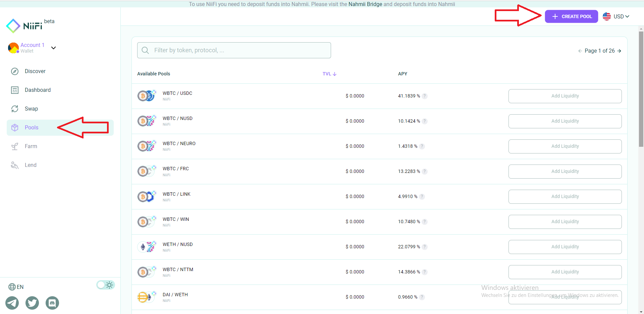This screenshot has height=314, width=644.
Task: Click the APY help icon for WBTC / NUSD
Action: point(425,121)
